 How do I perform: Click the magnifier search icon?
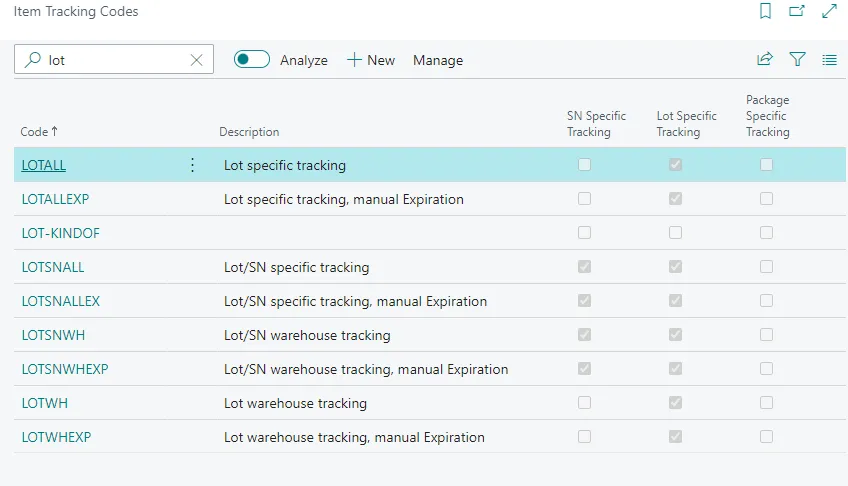point(33,60)
